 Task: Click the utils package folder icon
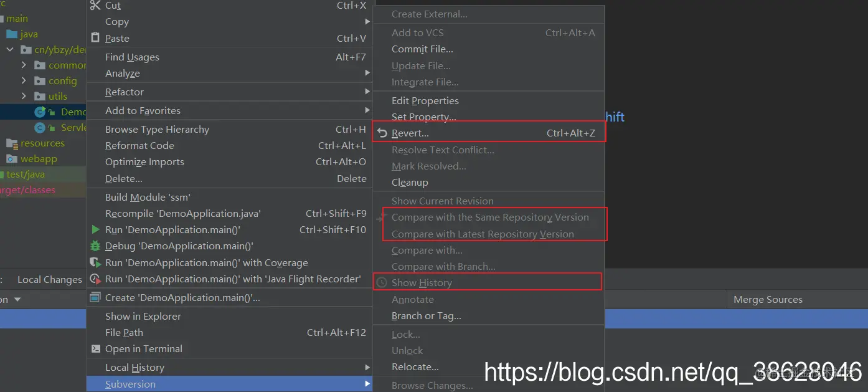pos(40,97)
